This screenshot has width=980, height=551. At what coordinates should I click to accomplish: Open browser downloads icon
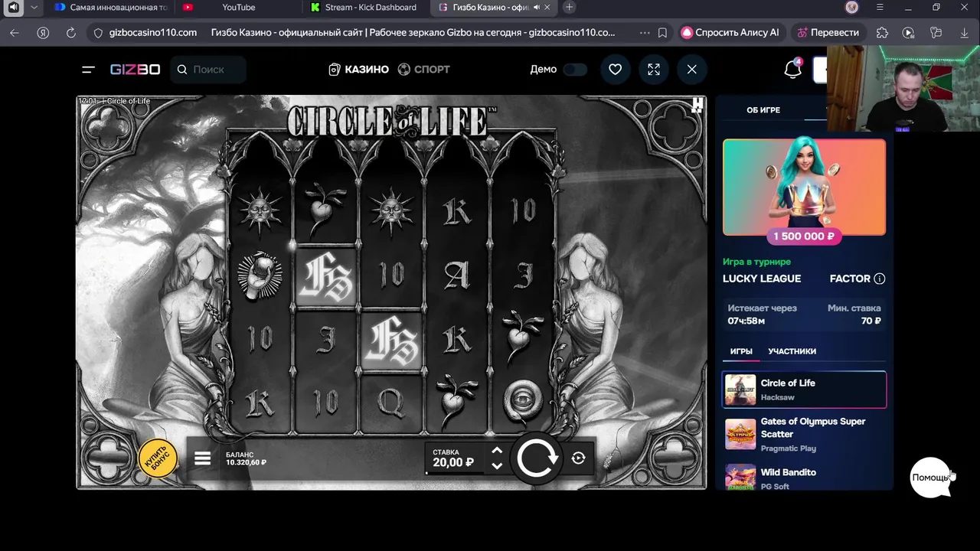click(965, 33)
